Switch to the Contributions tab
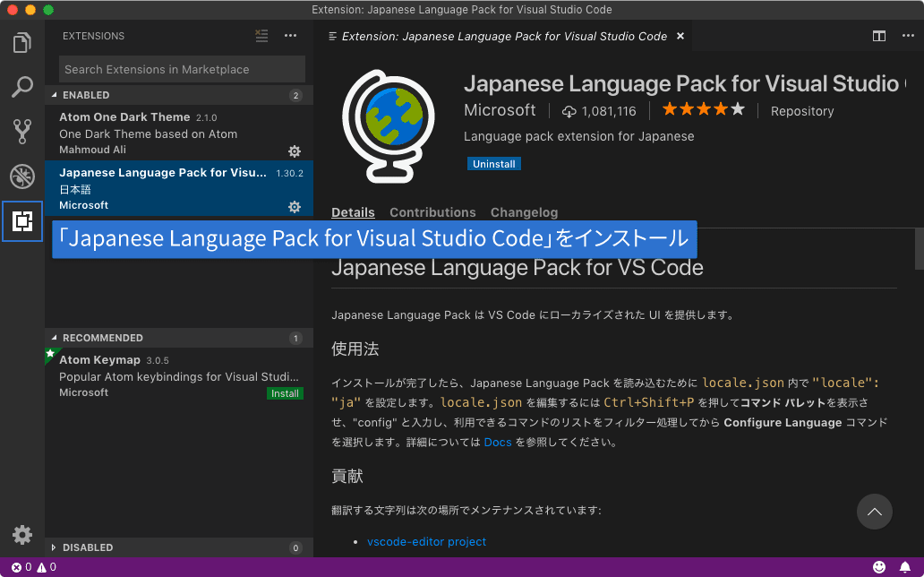924x577 pixels. [432, 212]
